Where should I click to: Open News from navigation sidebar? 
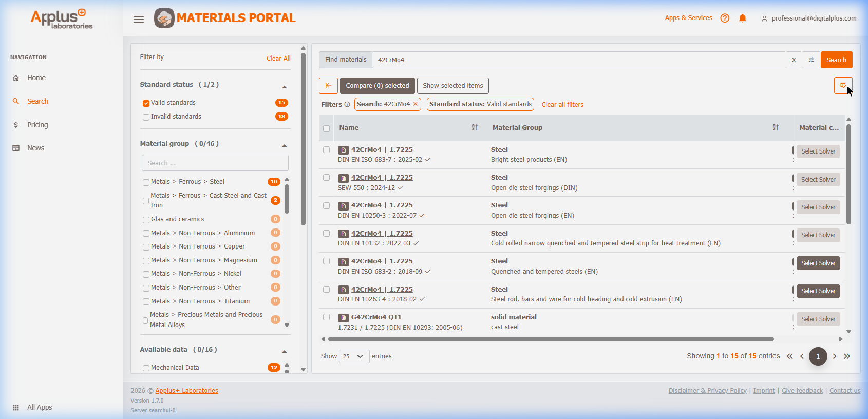click(x=35, y=148)
